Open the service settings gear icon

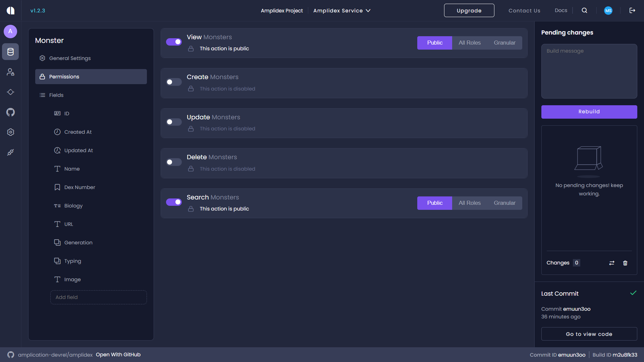(10, 132)
